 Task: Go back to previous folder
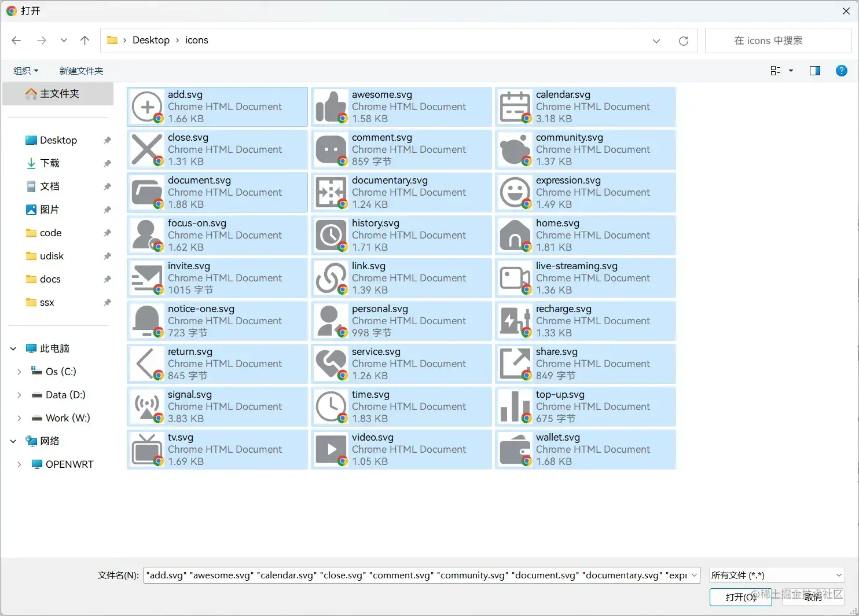pos(16,41)
